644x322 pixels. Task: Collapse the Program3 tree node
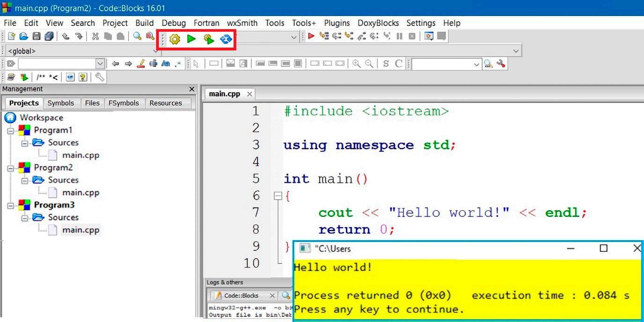pos(11,205)
